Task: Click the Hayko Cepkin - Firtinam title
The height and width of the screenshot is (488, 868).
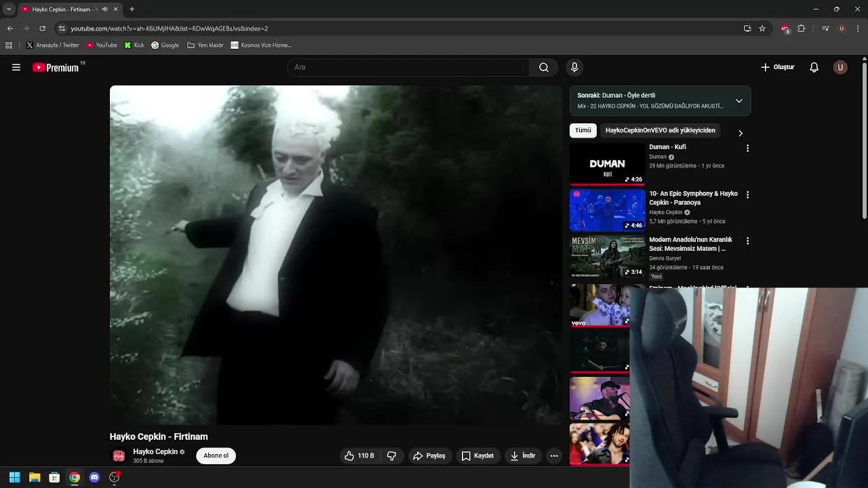Action: pyautogui.click(x=159, y=436)
